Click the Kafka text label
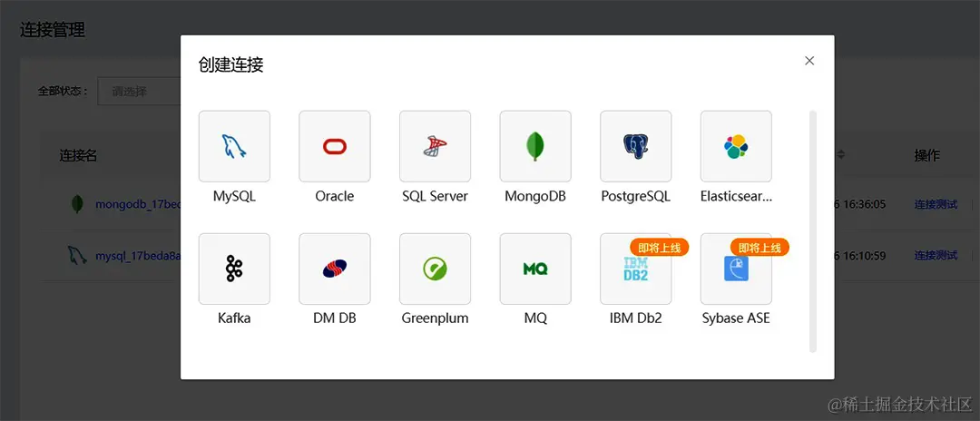The height and width of the screenshot is (421, 980). click(x=234, y=318)
